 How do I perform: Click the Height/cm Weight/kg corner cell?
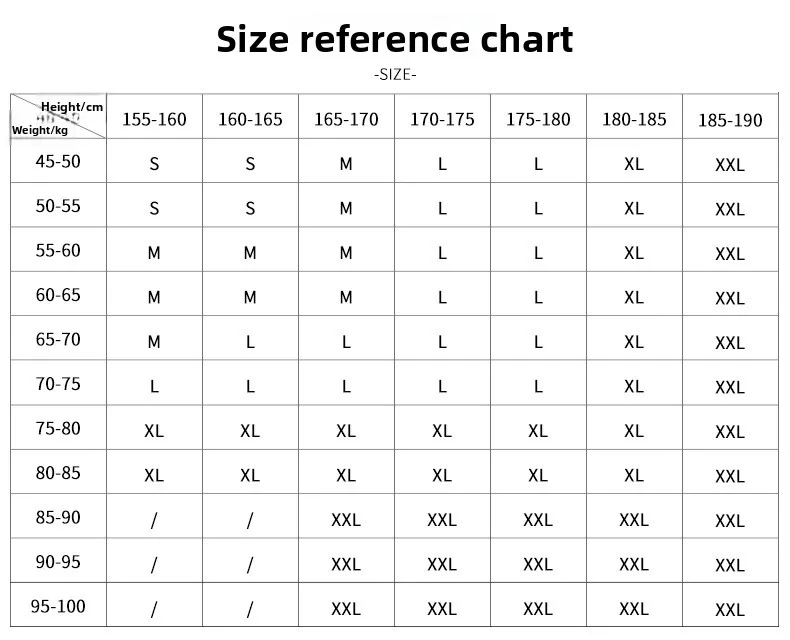pyautogui.click(x=58, y=116)
